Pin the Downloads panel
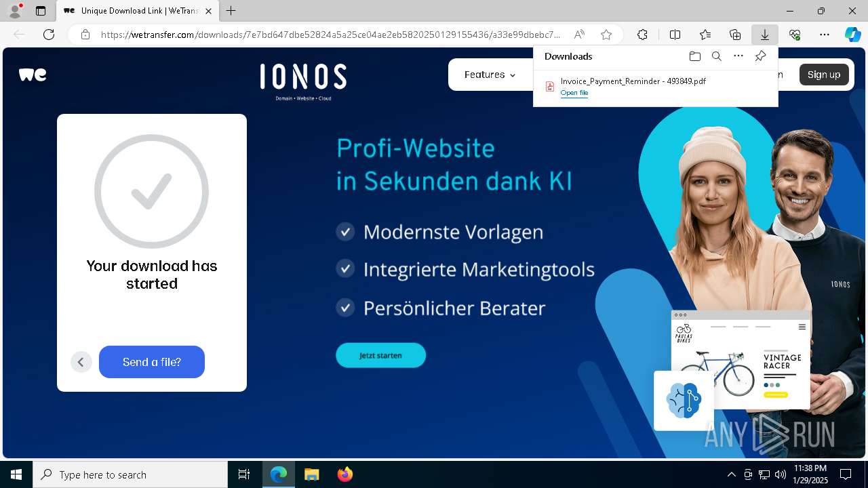The image size is (868, 488). [x=761, y=56]
